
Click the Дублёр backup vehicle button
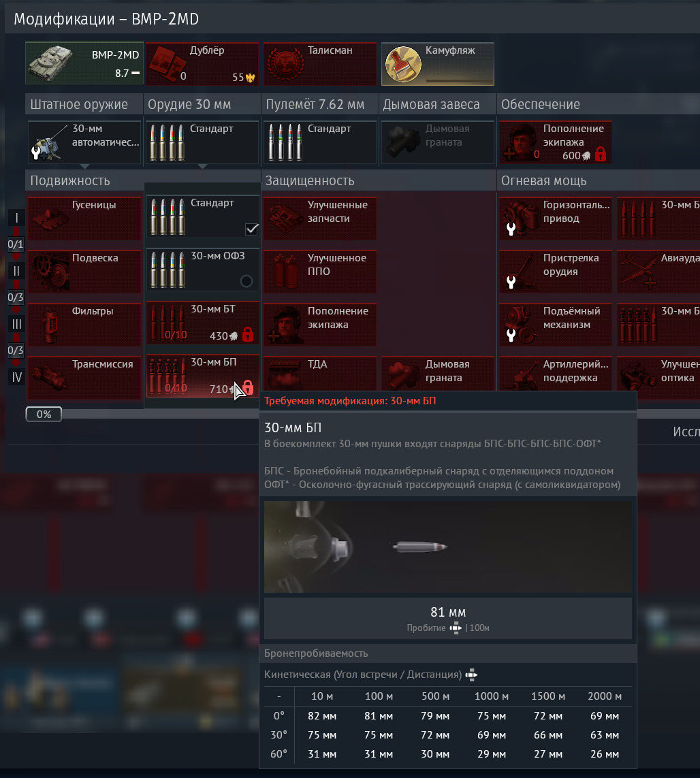tap(202, 64)
